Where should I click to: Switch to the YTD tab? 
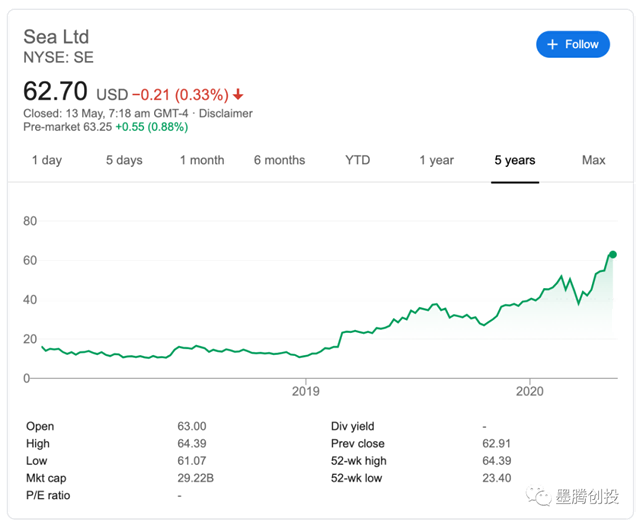(x=357, y=160)
